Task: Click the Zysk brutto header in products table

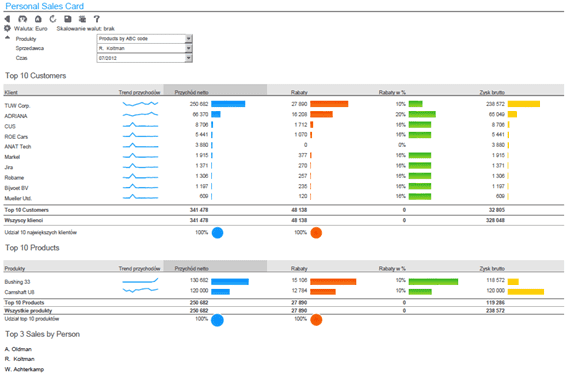Action: (492, 268)
